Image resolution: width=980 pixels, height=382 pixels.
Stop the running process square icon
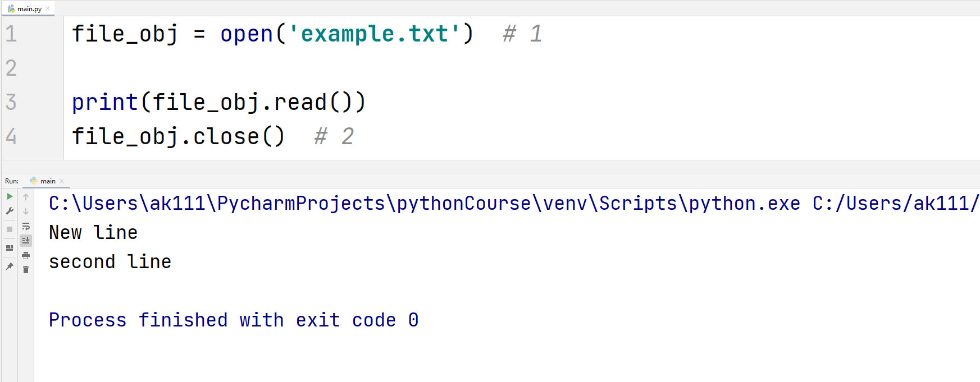tap(10, 229)
